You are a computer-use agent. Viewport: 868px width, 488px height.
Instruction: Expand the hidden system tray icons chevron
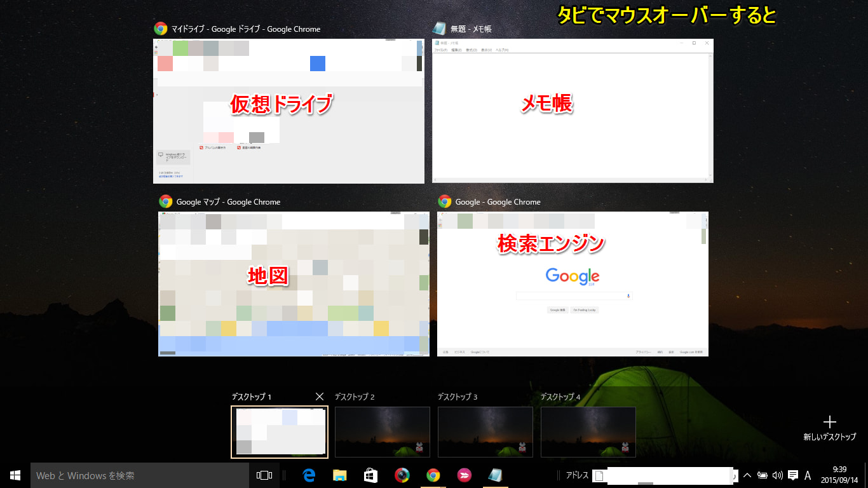pyautogui.click(x=747, y=475)
